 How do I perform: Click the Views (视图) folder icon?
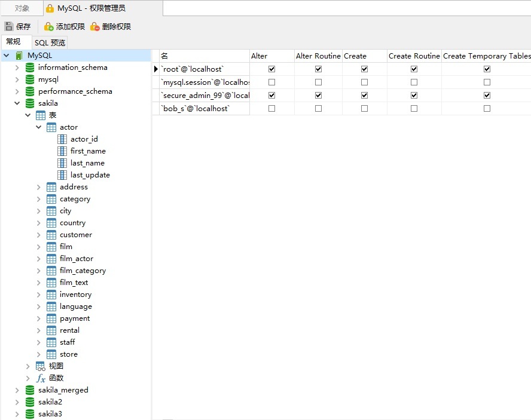(40, 366)
